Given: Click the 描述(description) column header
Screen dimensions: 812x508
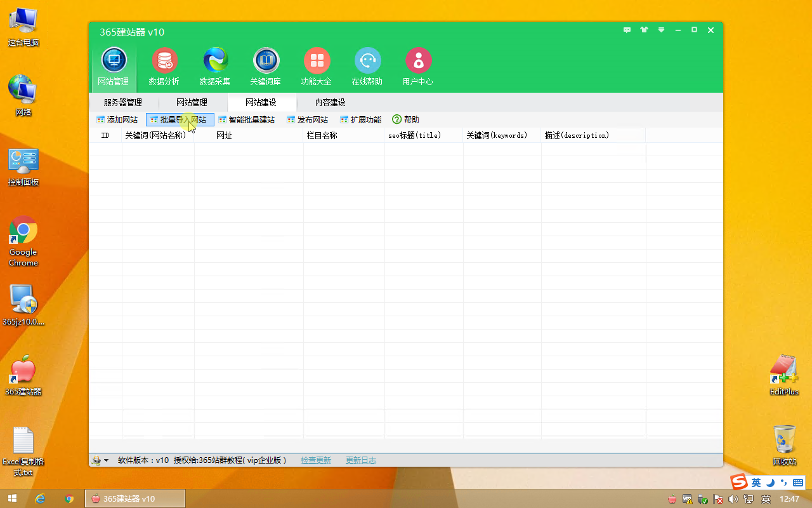Looking at the screenshot, I should click(593, 135).
